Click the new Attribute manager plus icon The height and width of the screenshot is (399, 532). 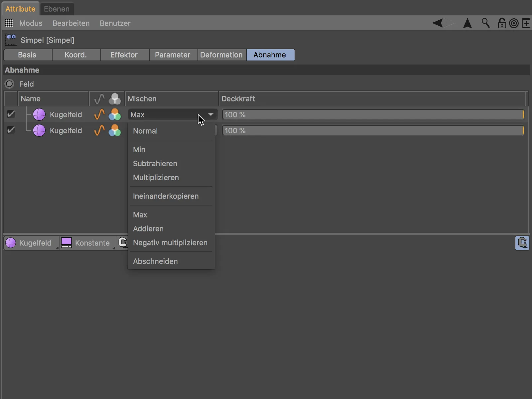coord(526,23)
